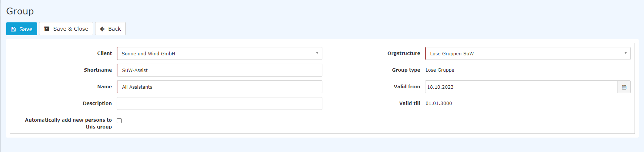Viewport: 644px width, 152px height.
Task: Go back with the Back button
Action: coord(110,29)
